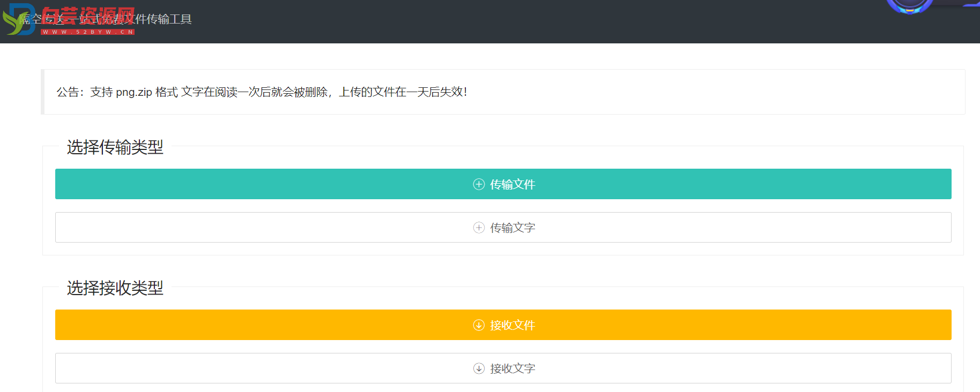This screenshot has width=980, height=392.
Task: Click the 公告 announcement text
Action: [x=262, y=92]
